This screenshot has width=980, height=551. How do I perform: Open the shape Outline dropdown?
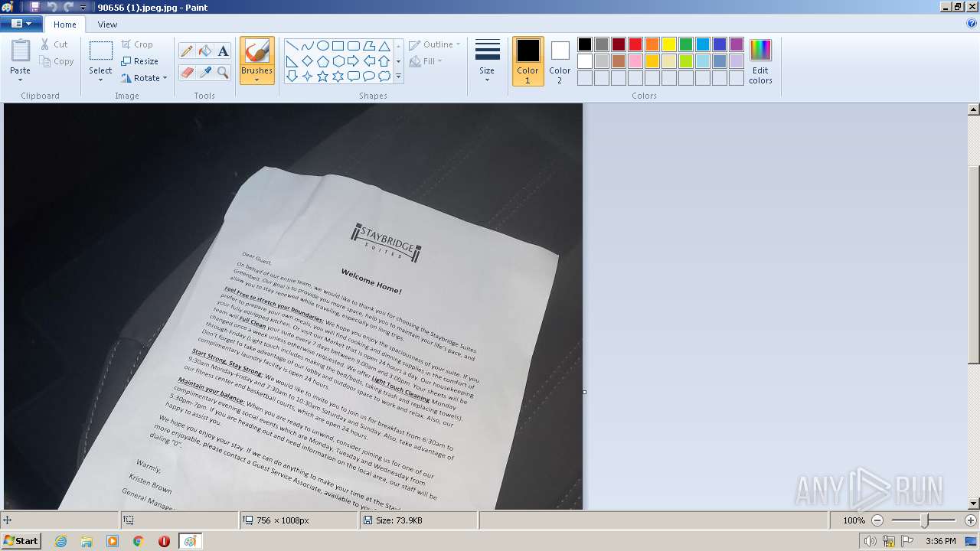tap(435, 44)
